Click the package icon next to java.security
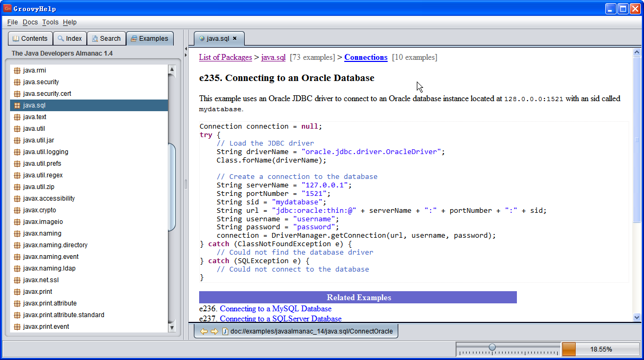The width and height of the screenshot is (644, 360). click(x=17, y=82)
